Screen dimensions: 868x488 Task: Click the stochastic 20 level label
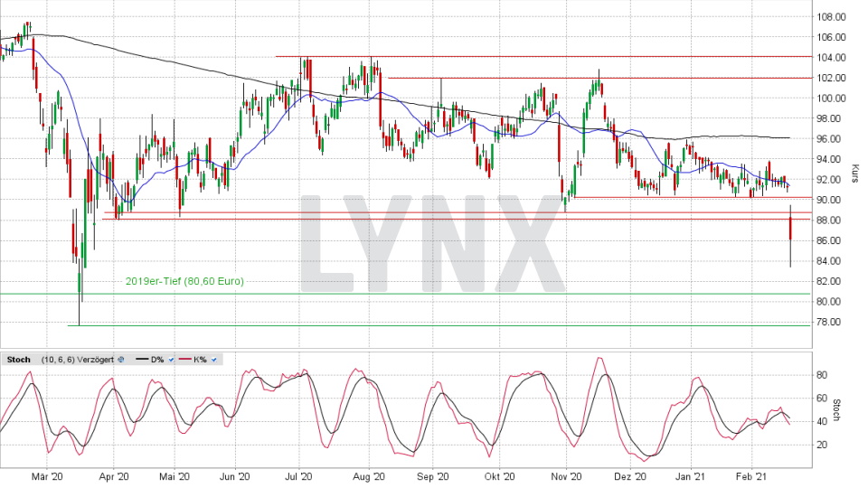pyautogui.click(x=822, y=445)
